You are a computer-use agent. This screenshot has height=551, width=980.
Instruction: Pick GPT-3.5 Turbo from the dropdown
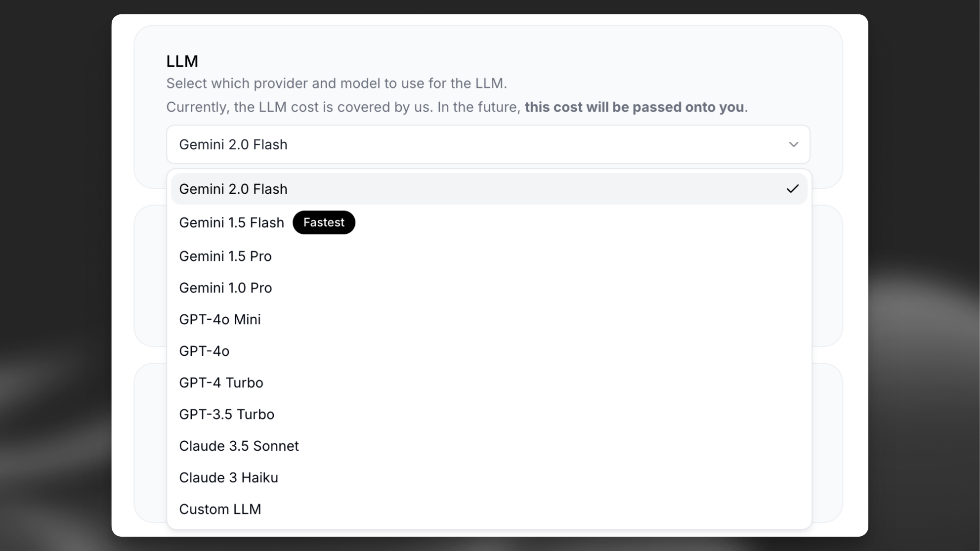[226, 415]
